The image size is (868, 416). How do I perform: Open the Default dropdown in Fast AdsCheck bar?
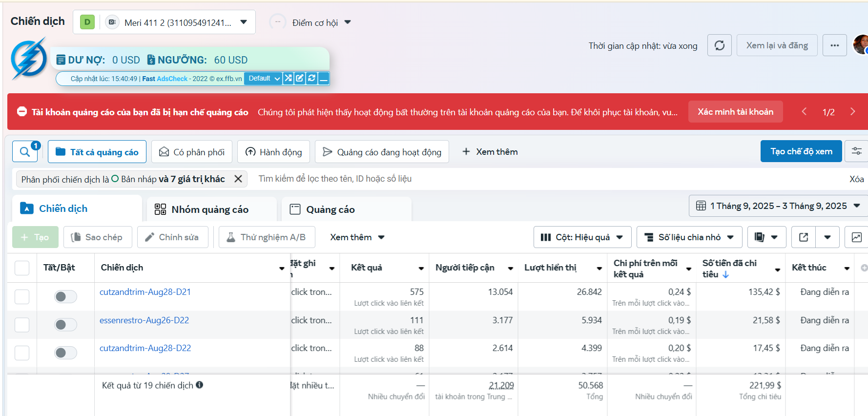click(264, 78)
